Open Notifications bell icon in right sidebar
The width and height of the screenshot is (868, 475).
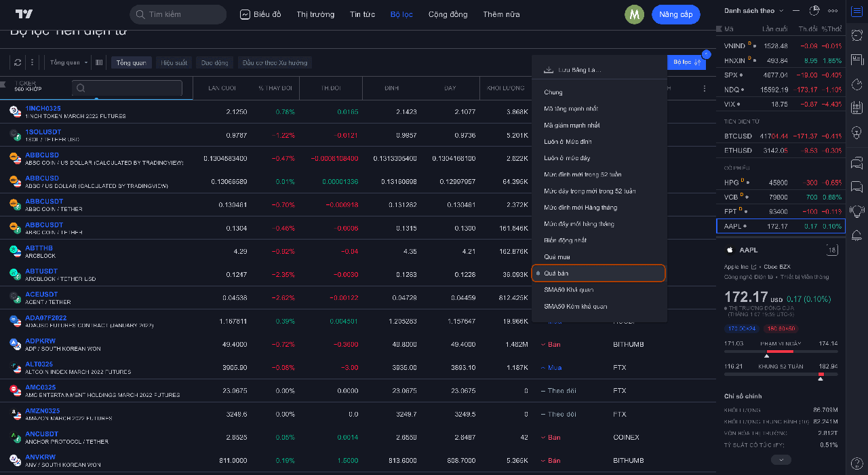(857, 235)
